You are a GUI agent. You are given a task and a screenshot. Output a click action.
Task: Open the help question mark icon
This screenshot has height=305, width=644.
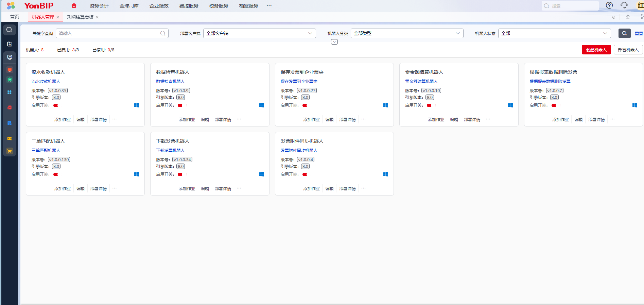(609, 5)
